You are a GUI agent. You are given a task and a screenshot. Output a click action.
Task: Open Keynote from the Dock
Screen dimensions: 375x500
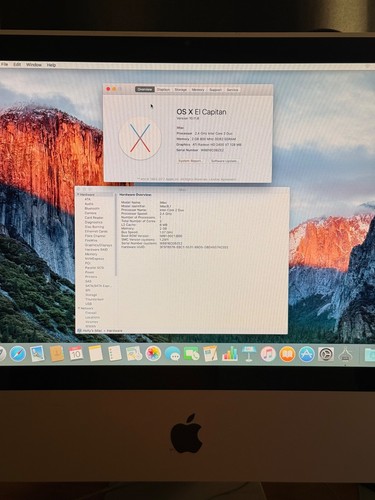[x=249, y=354]
